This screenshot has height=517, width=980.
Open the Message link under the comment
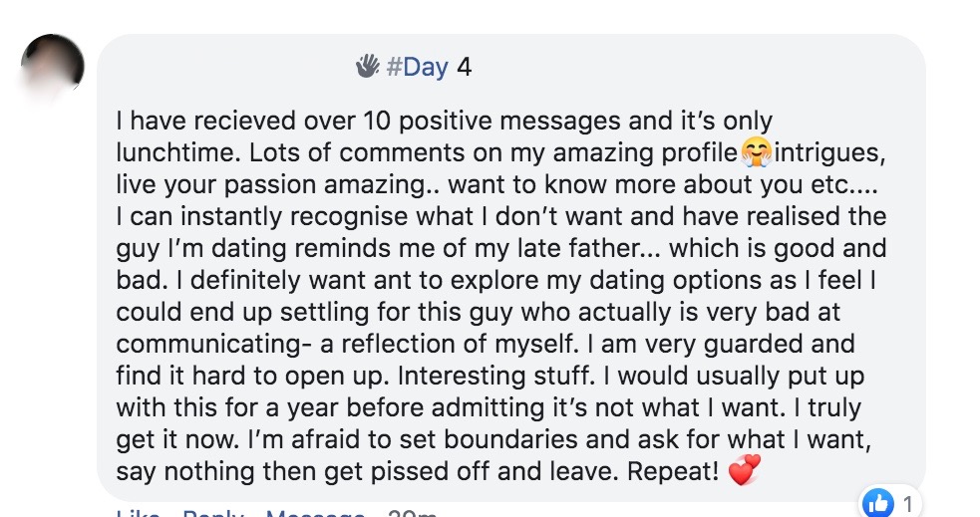pyautogui.click(x=317, y=514)
